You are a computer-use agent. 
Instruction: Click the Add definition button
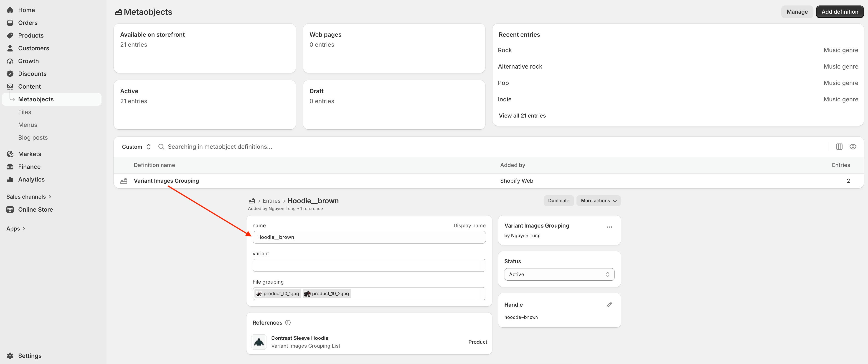coord(840,12)
